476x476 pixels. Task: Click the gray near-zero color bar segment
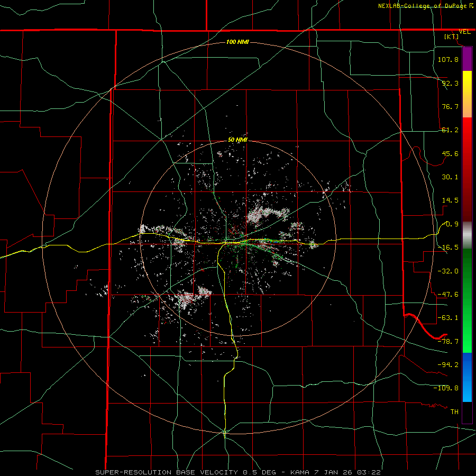pos(467,235)
